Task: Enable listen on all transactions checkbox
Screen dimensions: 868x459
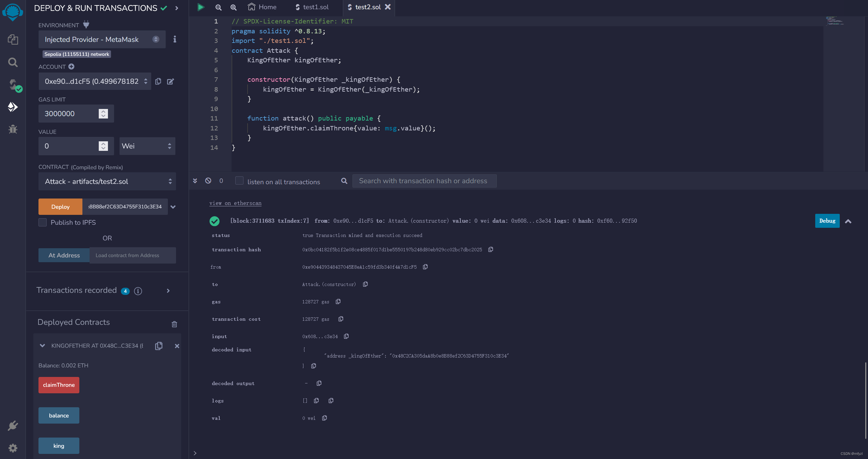Action: click(x=239, y=181)
